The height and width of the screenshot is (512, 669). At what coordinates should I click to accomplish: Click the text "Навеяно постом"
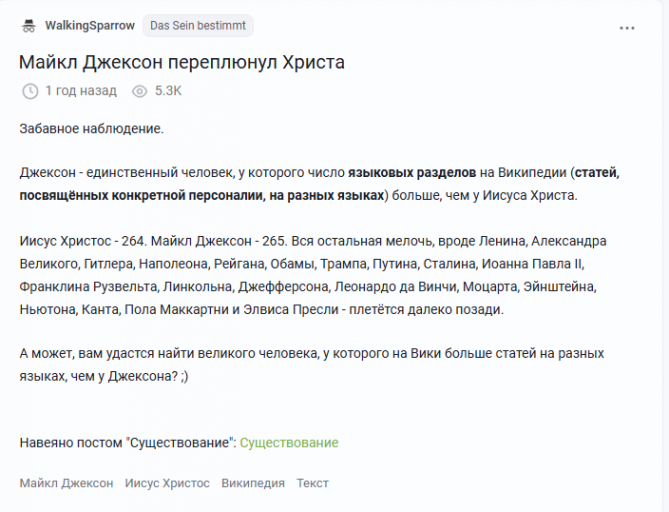click(73, 443)
